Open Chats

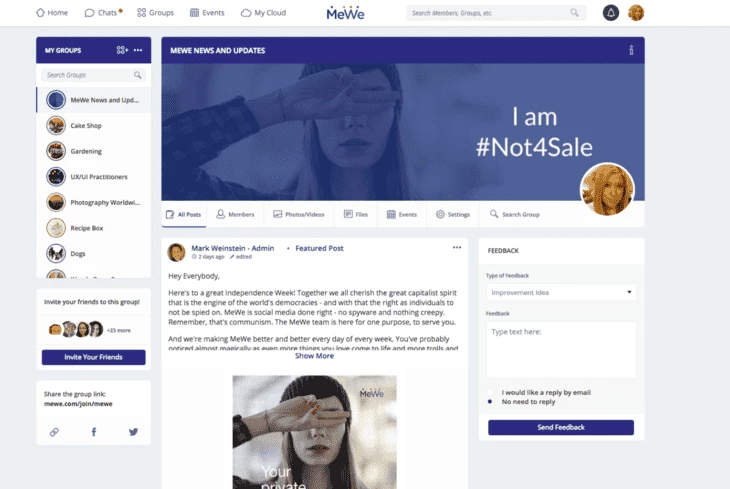103,13
